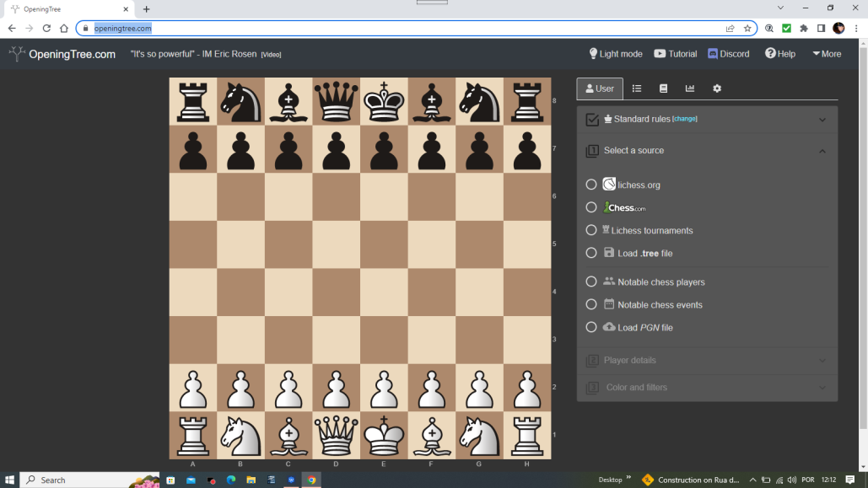
Task: Open the opening book tab icon
Action: click(x=664, y=88)
